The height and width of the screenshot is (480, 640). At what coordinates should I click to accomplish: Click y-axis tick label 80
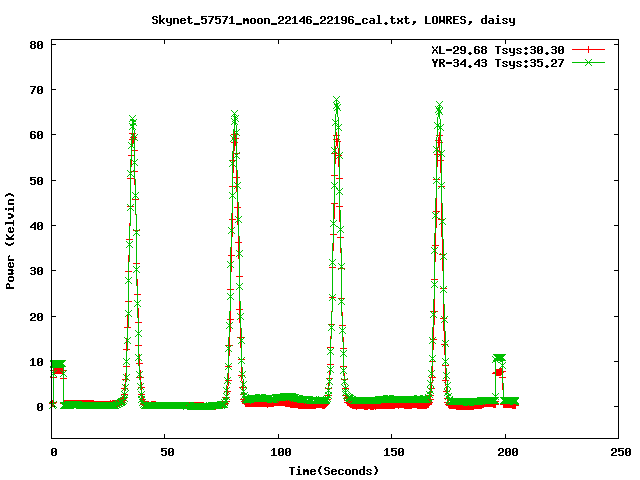coord(37,45)
